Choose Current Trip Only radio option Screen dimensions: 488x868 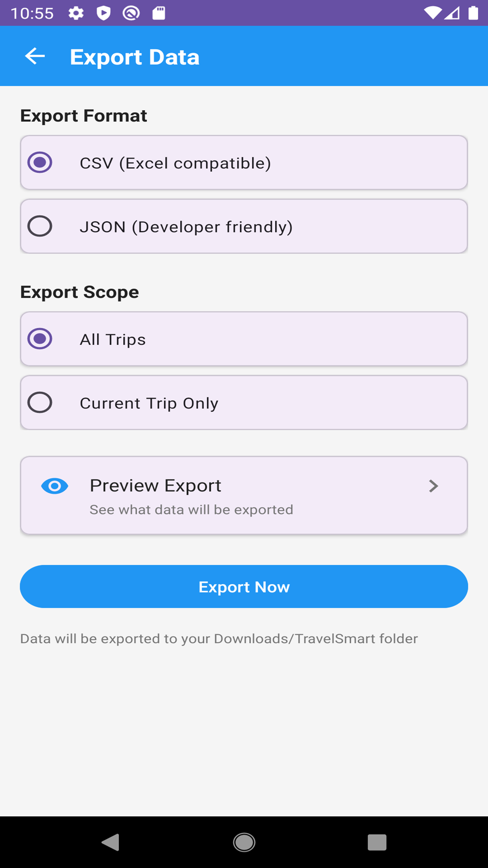click(40, 403)
